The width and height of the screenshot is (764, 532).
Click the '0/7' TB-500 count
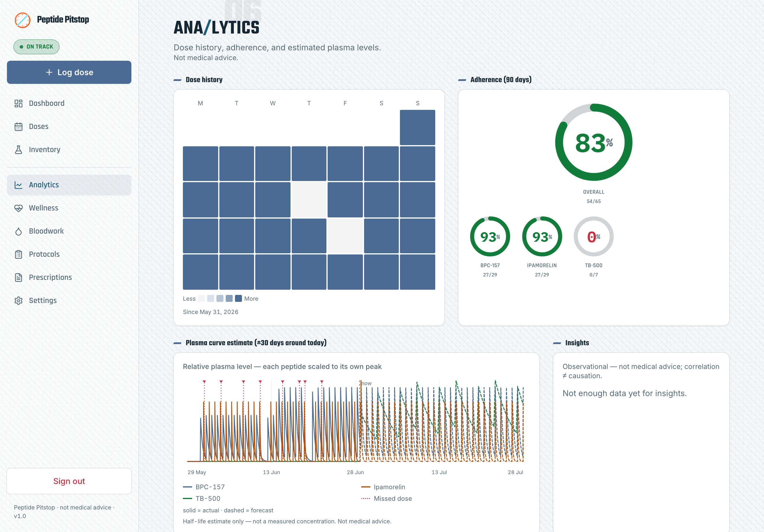click(x=594, y=275)
